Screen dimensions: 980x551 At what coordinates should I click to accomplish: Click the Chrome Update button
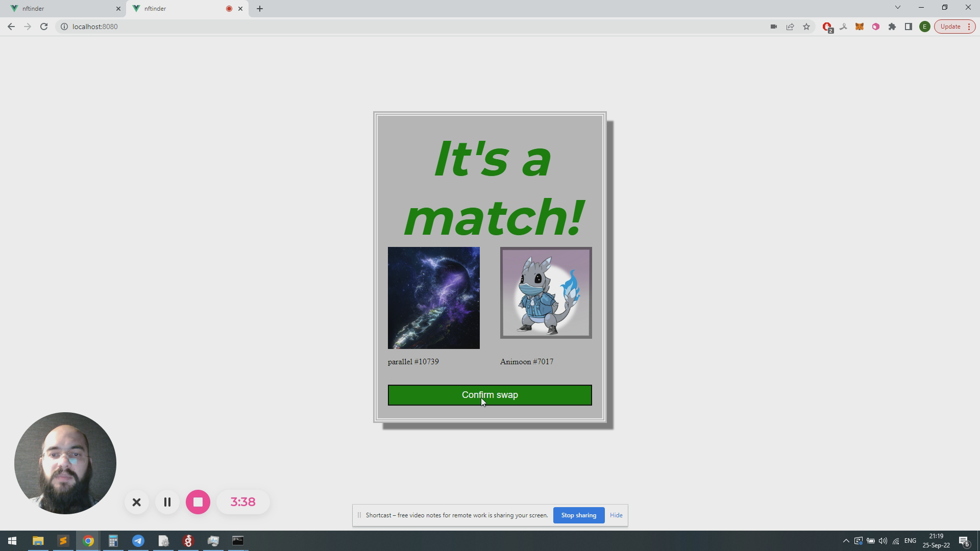pos(954,27)
